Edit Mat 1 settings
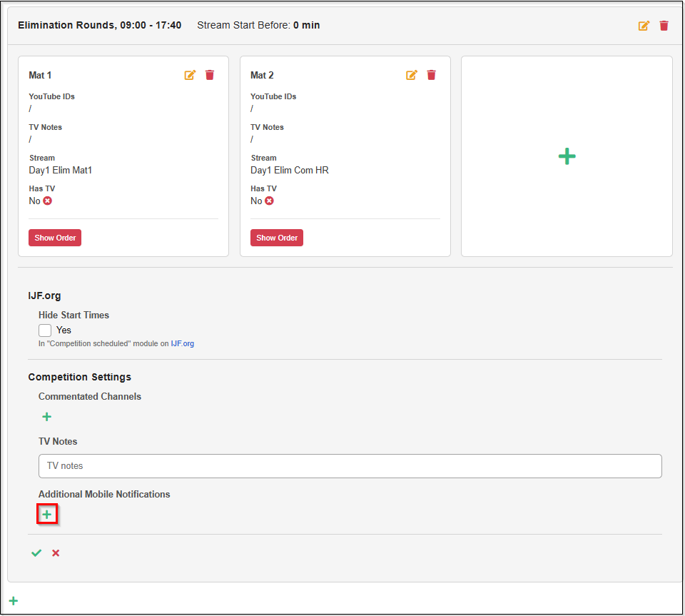This screenshot has height=616, width=685. click(x=190, y=75)
